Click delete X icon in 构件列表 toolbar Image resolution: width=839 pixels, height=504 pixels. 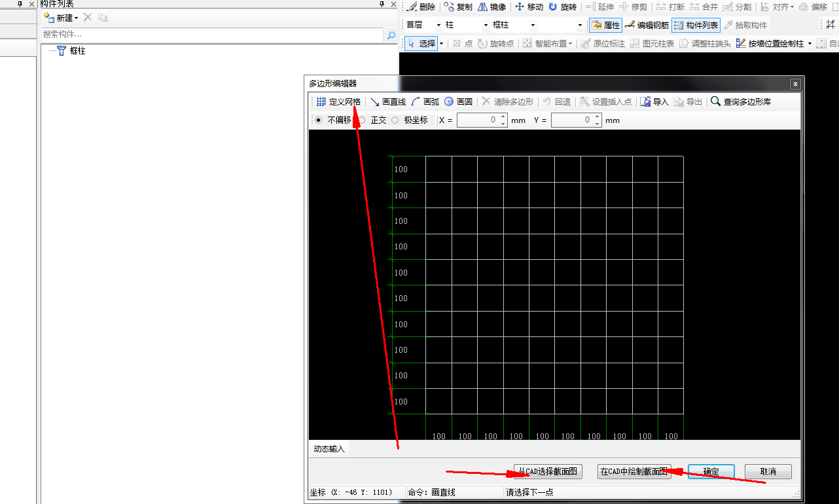click(87, 17)
